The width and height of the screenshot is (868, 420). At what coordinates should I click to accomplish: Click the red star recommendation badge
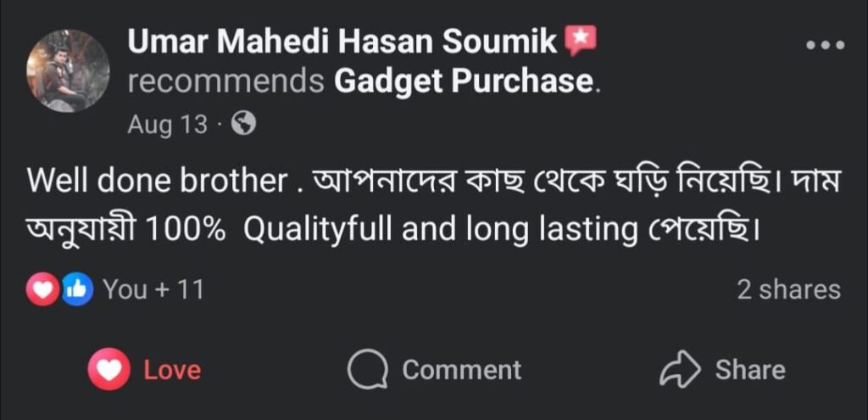[581, 40]
